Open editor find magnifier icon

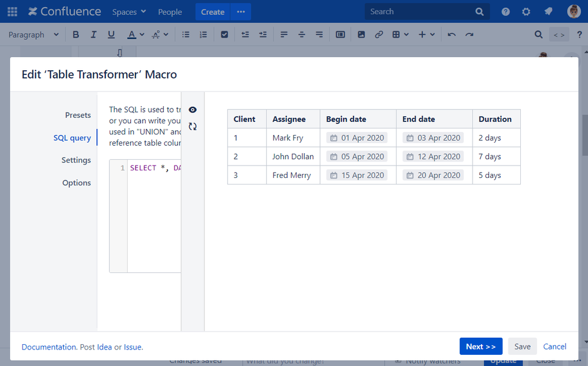(539, 35)
